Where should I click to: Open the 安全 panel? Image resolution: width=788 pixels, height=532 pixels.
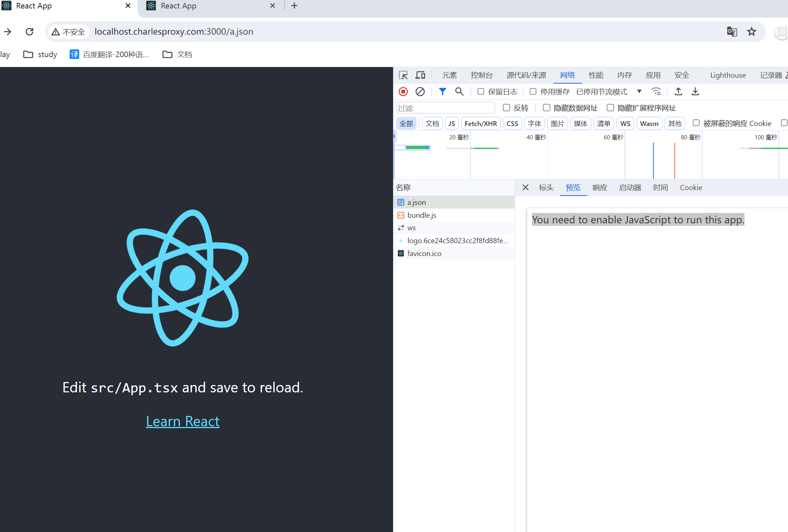(682, 75)
